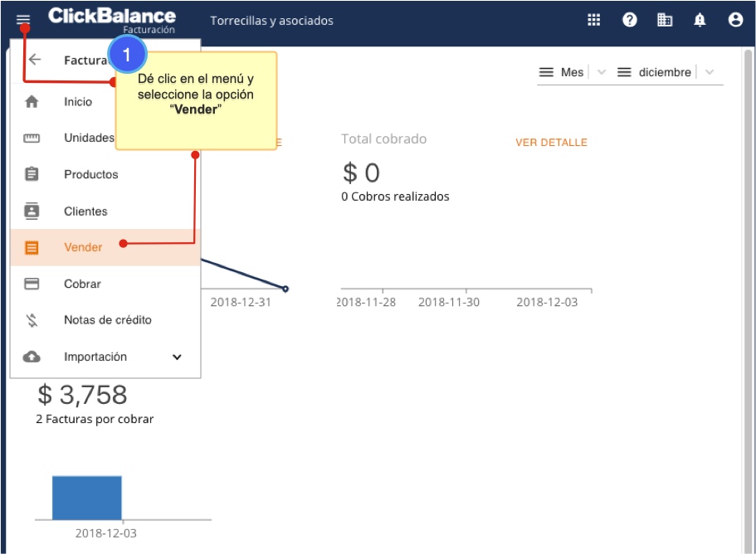The image size is (756, 554).
Task: Open Productos from the sidebar menu
Action: point(90,175)
